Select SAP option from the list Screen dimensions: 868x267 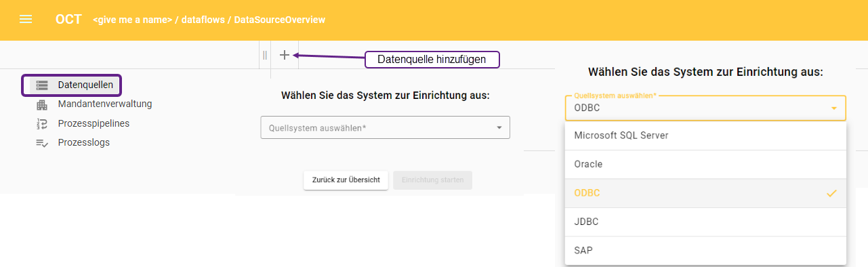click(x=705, y=251)
